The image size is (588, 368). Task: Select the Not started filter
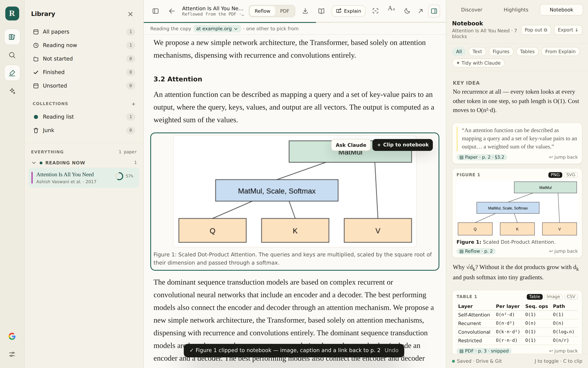pos(84,59)
